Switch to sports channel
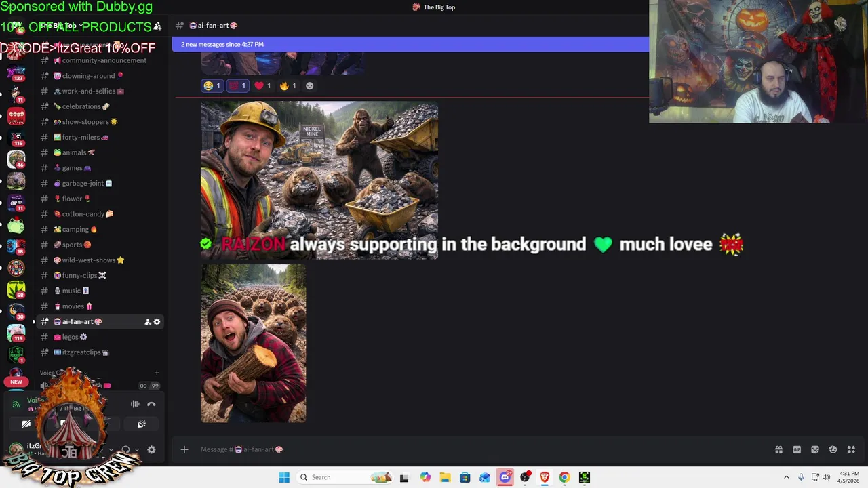 [100, 245]
